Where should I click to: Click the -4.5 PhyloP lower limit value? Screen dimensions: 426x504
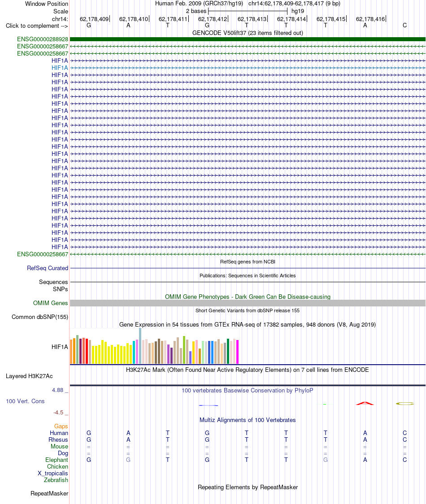click(59, 413)
